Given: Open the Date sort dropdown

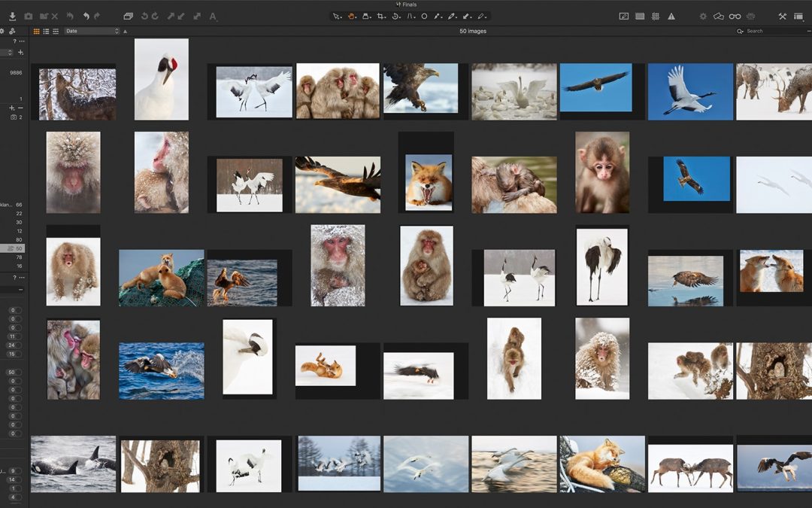Looking at the screenshot, I should tap(92, 31).
